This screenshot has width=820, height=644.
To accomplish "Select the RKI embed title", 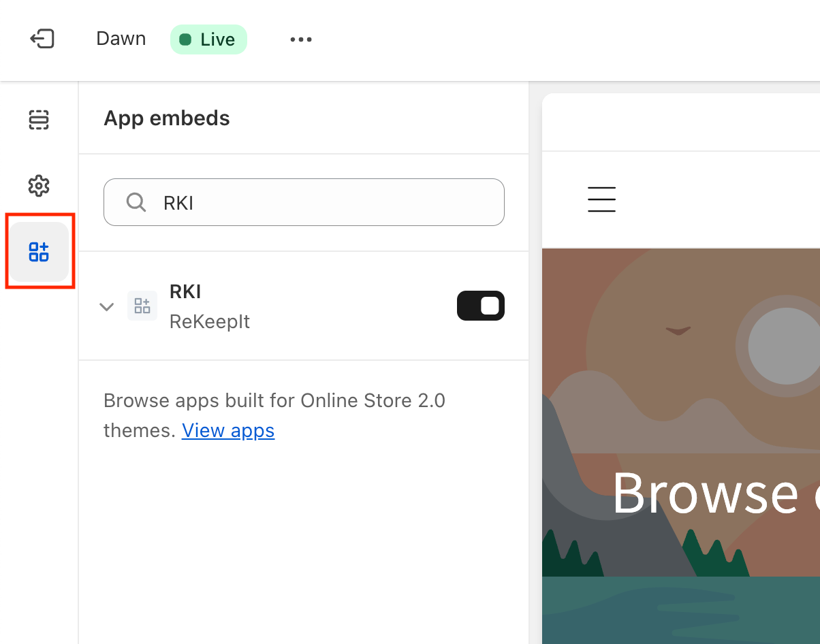I will point(185,292).
